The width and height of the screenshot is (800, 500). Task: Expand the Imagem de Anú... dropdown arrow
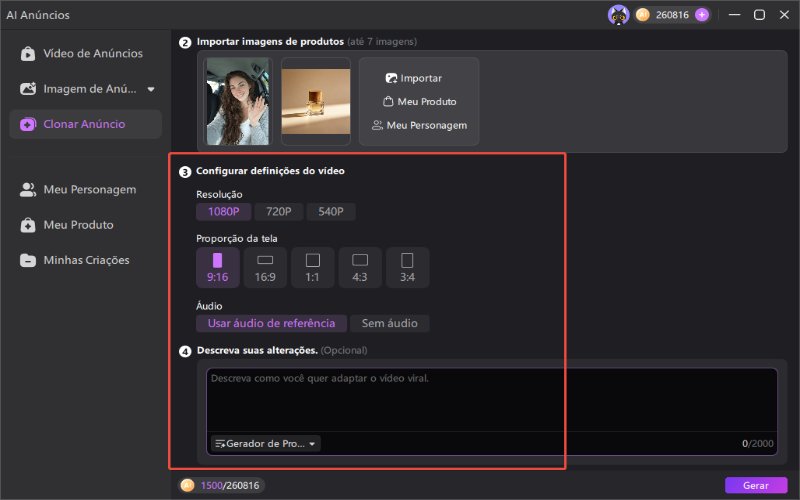tap(151, 89)
